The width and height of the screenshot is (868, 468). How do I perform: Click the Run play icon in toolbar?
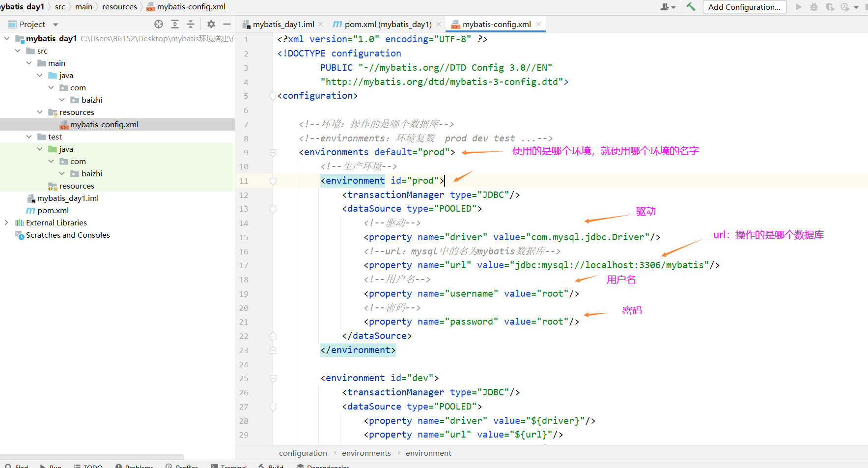click(x=798, y=7)
